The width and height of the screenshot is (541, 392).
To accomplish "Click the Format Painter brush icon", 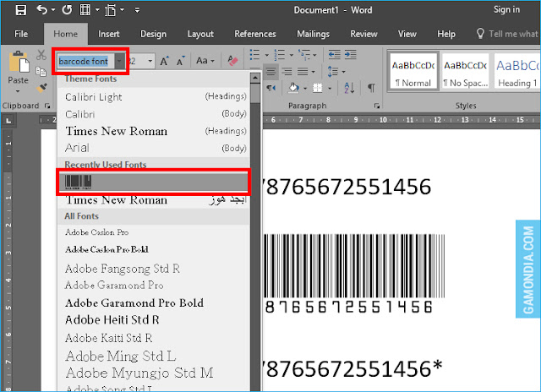I will tap(41, 88).
